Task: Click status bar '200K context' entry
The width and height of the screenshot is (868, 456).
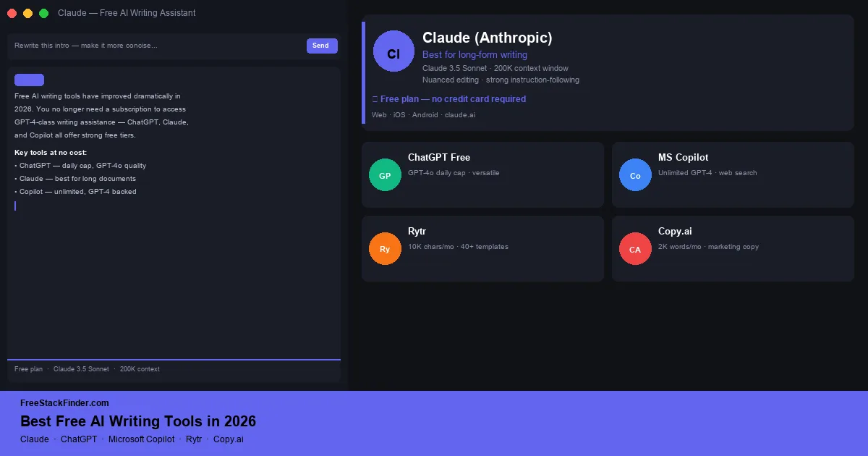Action: click(x=140, y=369)
